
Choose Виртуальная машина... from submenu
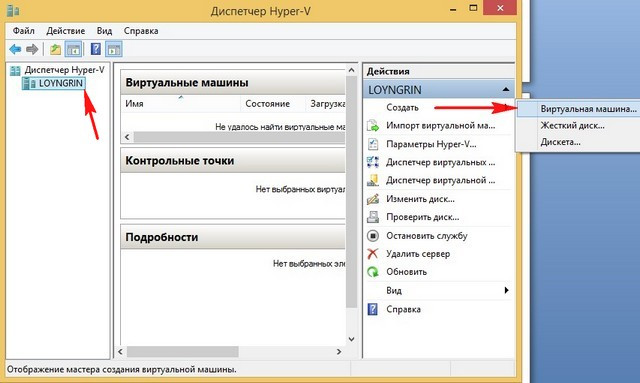pyautogui.click(x=578, y=109)
